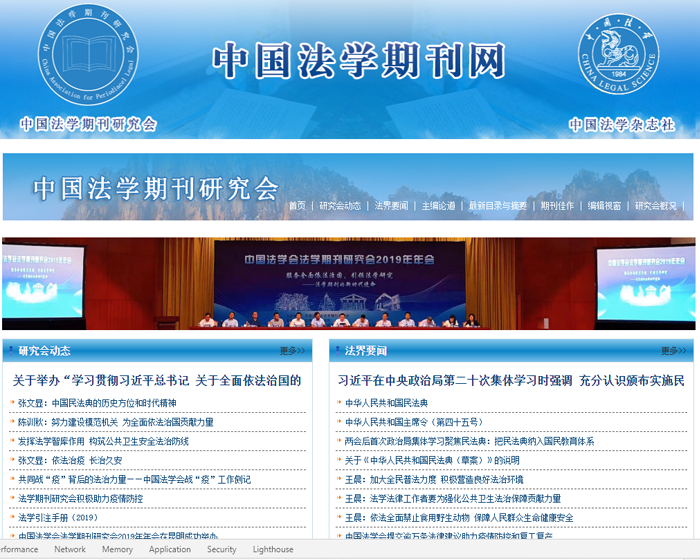Open article 中华人民共和国民法典
This screenshot has width=700, height=560.
[x=386, y=403]
